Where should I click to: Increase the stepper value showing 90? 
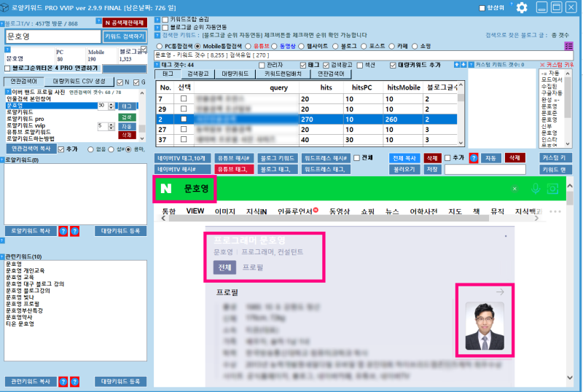(x=111, y=104)
